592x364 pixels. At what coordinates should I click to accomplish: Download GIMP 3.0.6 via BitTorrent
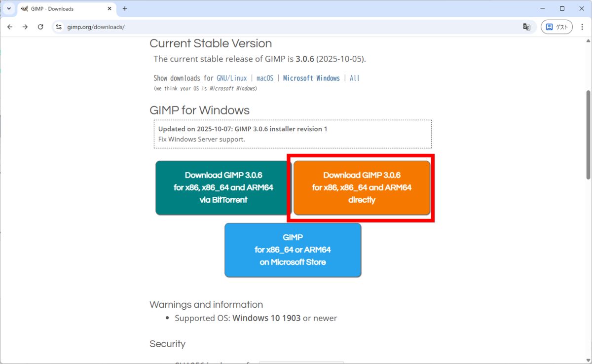(x=223, y=188)
